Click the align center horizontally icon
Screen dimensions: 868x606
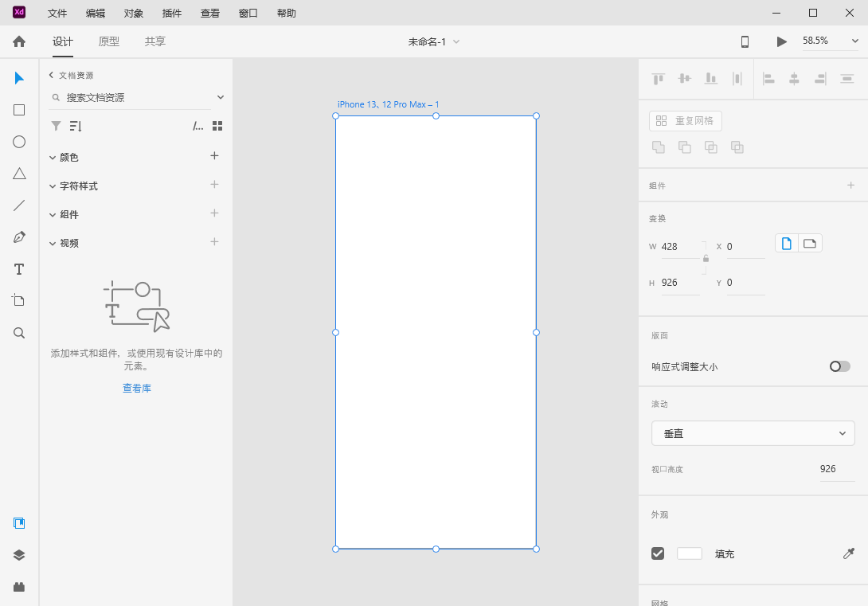pos(795,79)
